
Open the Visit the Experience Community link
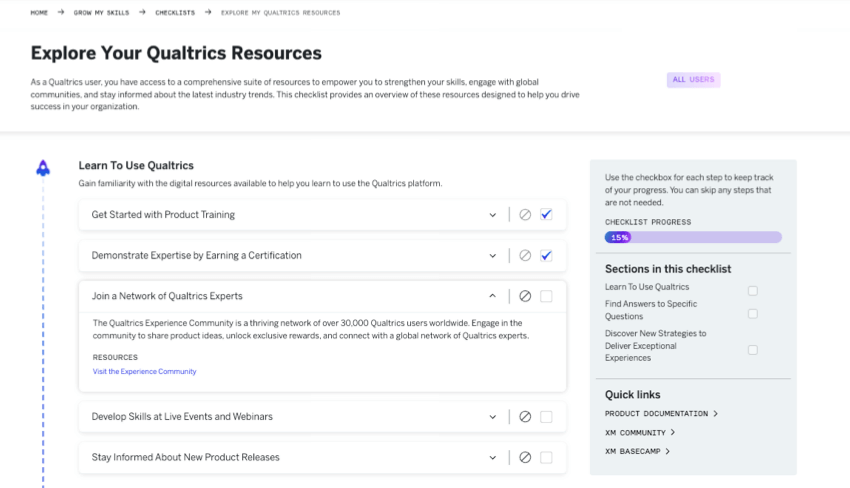[x=144, y=371]
